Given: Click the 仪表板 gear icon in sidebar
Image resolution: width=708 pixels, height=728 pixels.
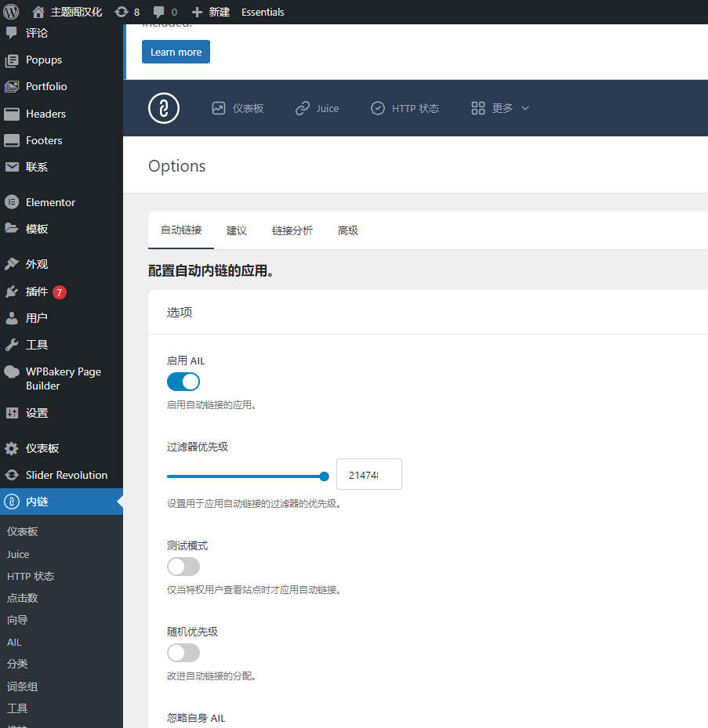Looking at the screenshot, I should point(12,448).
